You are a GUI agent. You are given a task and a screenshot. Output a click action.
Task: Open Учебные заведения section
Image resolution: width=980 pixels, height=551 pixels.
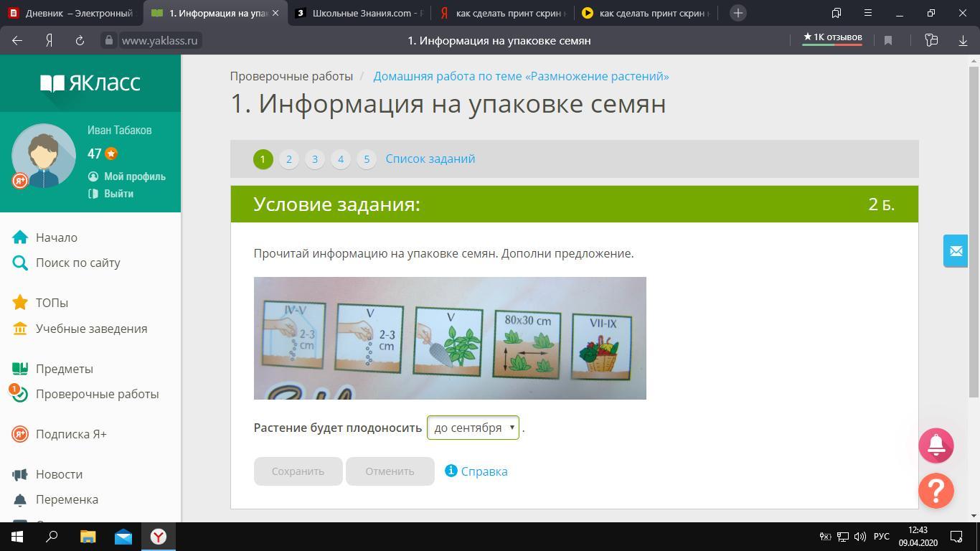coord(91,329)
